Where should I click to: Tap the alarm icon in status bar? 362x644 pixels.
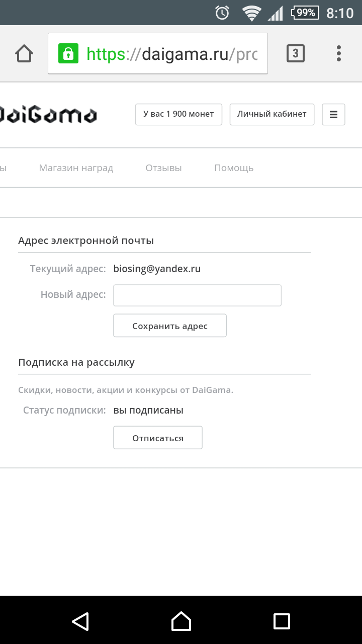tap(222, 13)
